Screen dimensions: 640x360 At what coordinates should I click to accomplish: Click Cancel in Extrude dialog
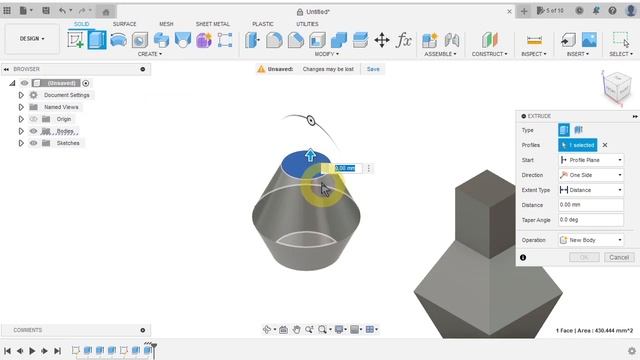(619, 258)
